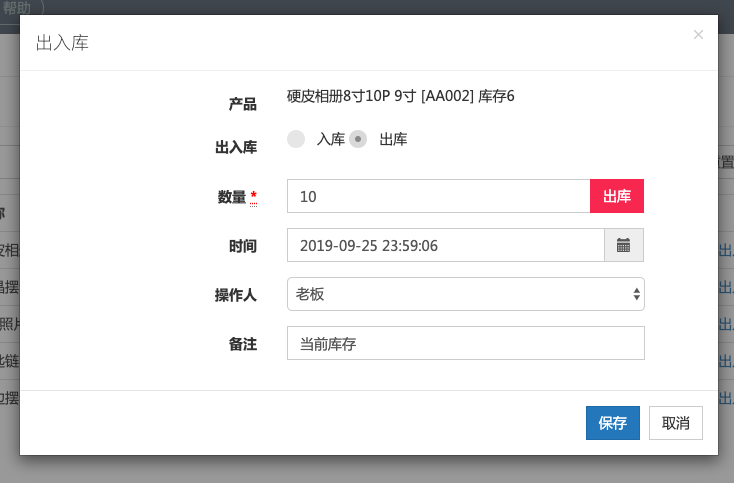734x483 pixels.
Task: Select the 入库 radio button
Action: pyautogui.click(x=296, y=139)
